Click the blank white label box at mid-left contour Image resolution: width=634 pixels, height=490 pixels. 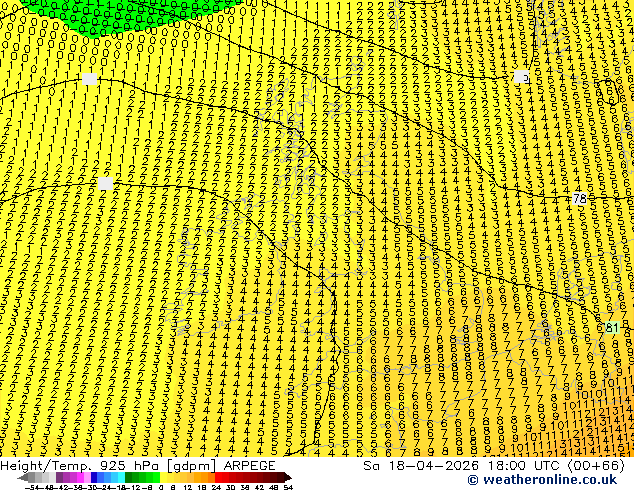106,184
